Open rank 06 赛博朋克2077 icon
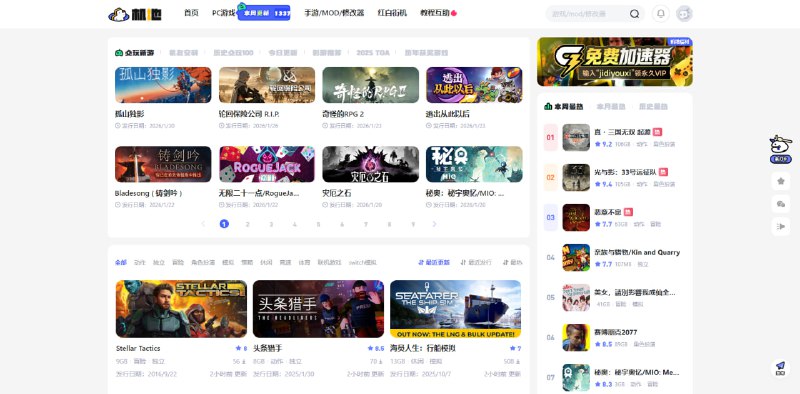Viewport: 800px width, 394px height. [576, 337]
